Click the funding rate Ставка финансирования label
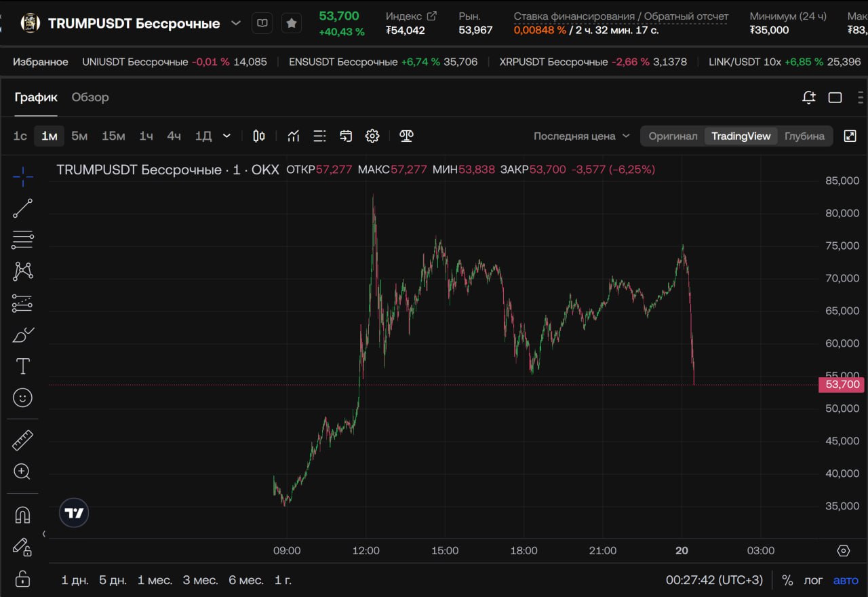Screen dimensions: 868x597 [x=575, y=16]
